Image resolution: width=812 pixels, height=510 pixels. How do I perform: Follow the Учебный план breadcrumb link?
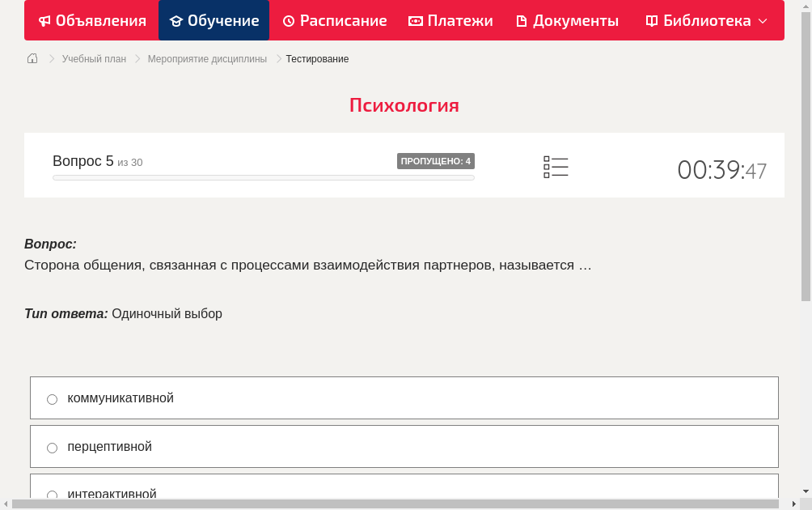point(92,58)
